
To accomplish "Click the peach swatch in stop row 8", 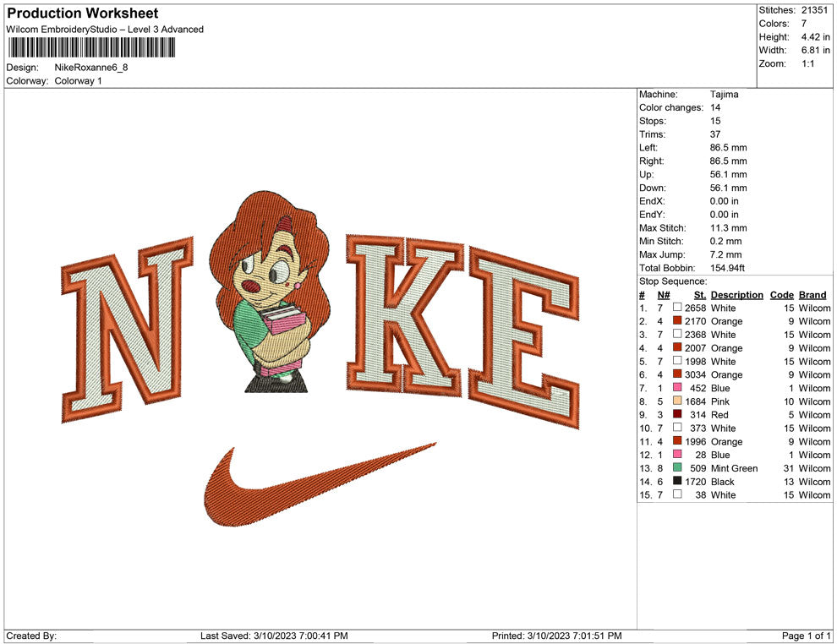I will click(x=677, y=401).
